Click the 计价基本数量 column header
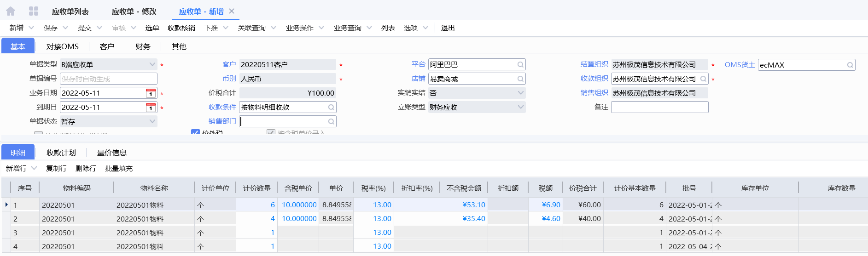The width and height of the screenshot is (868, 256). pos(635,188)
